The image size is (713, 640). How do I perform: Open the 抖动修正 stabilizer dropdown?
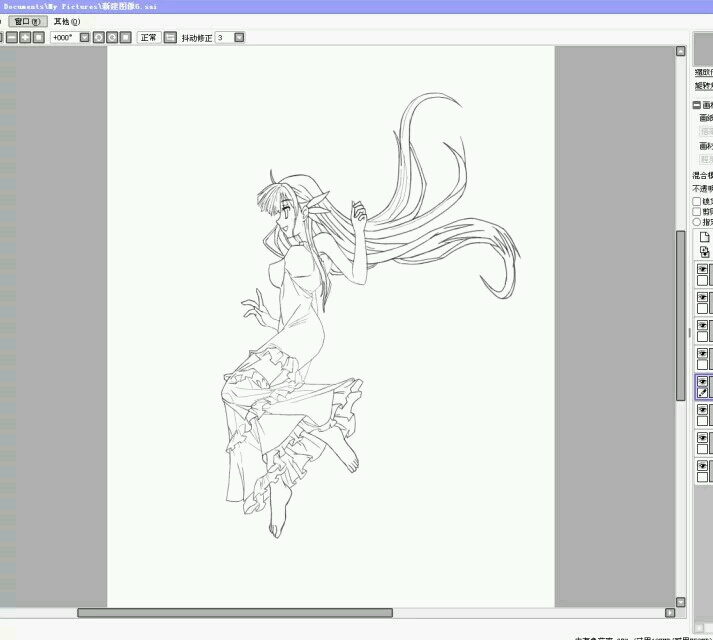point(239,37)
